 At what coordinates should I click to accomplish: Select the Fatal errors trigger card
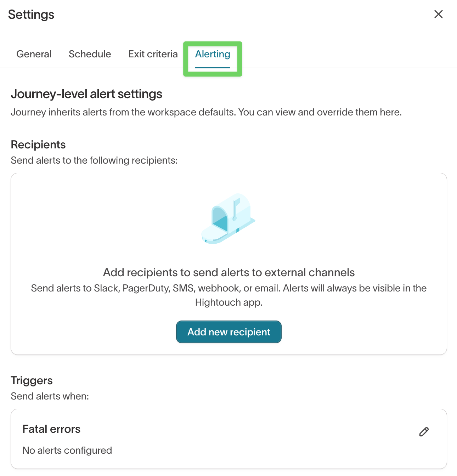(228, 439)
